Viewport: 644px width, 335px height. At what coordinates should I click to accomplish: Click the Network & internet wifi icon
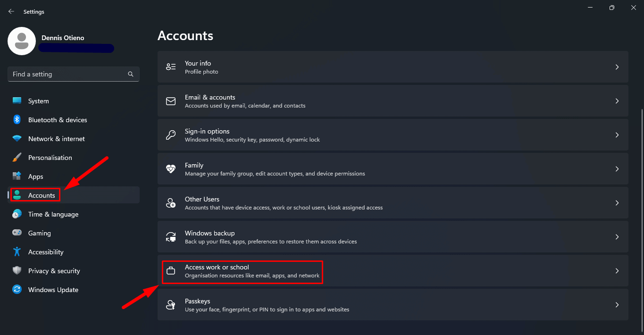tap(17, 139)
